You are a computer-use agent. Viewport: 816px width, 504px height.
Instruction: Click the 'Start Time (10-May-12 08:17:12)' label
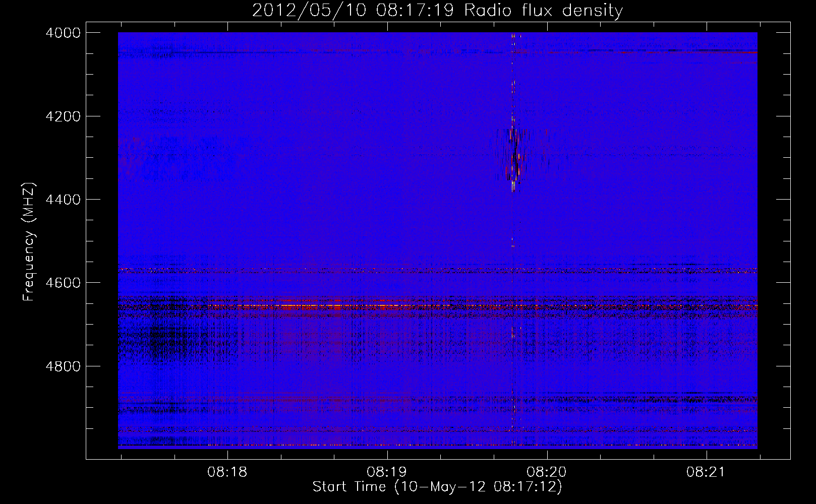coord(437,487)
